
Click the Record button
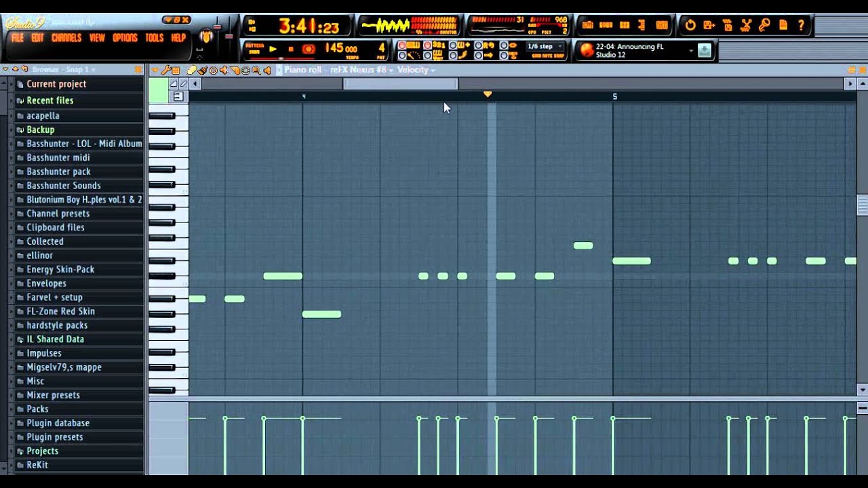pos(309,49)
